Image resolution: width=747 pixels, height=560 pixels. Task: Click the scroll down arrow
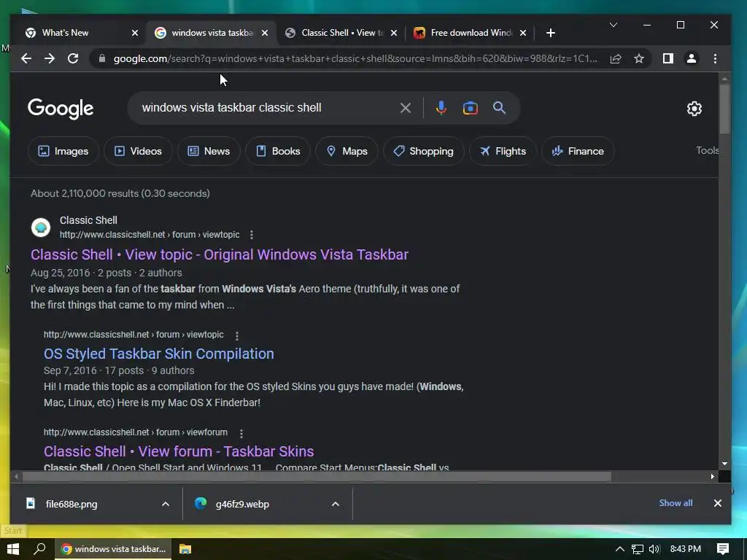pos(724,463)
